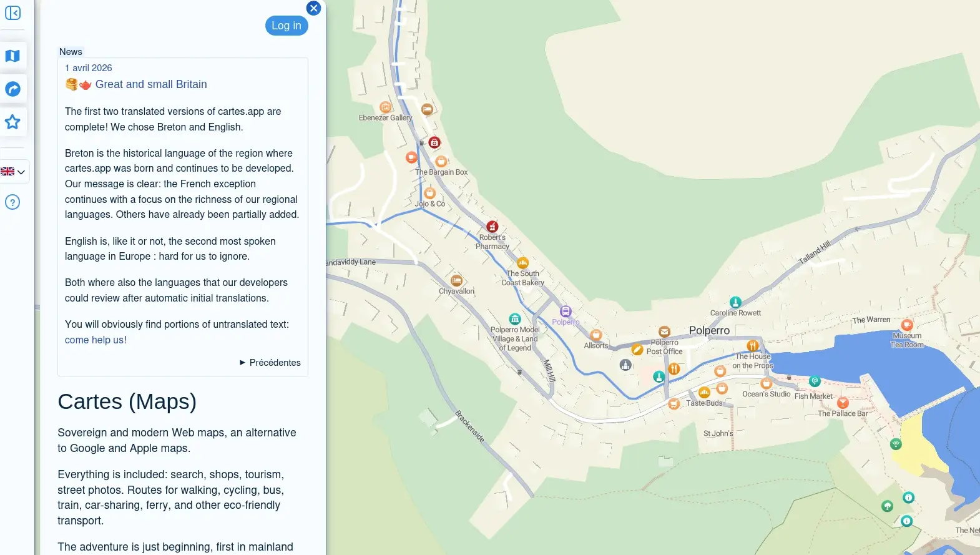Open the route directions icon
The width and height of the screenshot is (980, 555).
click(x=12, y=89)
